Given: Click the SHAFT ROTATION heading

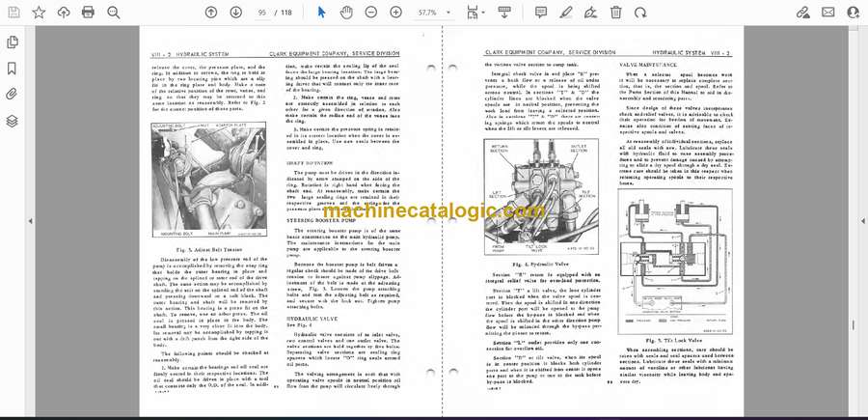Looking at the screenshot, I should 310,163.
